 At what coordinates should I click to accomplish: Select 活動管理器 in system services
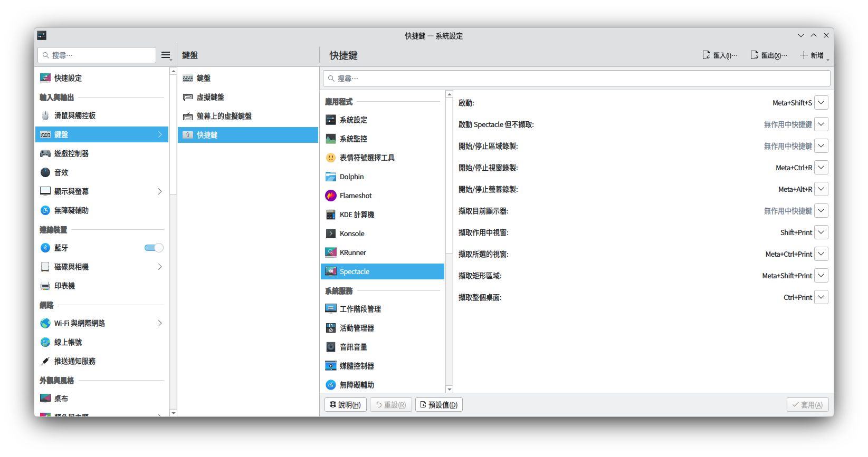pos(383,328)
